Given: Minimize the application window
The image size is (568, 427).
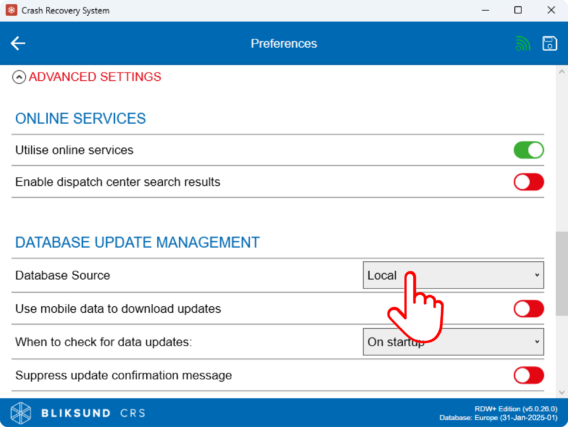Looking at the screenshot, I should point(485,10).
